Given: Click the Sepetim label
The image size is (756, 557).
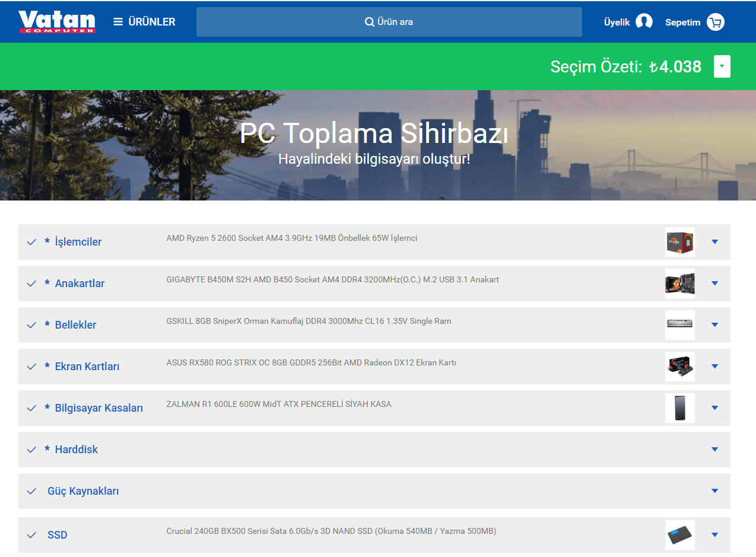Looking at the screenshot, I should 682,22.
